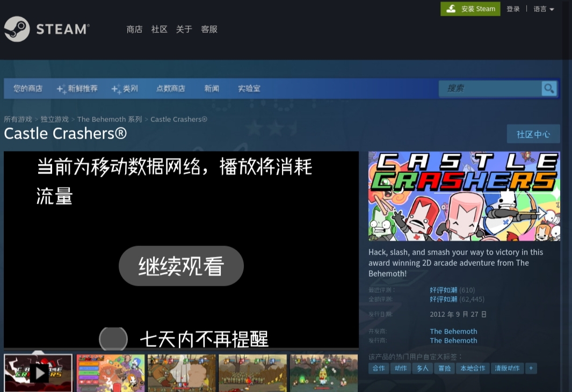572x392 pixels.
Task: Open developer The Behemoth link
Action: click(x=453, y=331)
